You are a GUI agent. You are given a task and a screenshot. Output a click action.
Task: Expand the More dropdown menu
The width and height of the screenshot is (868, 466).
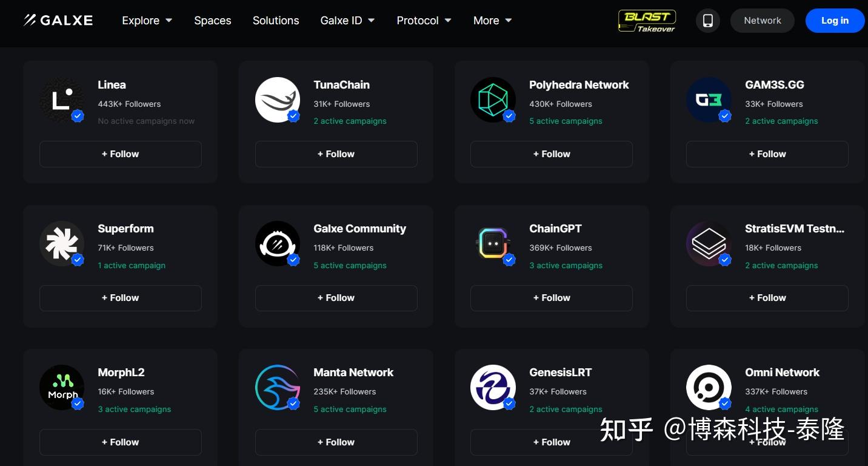(x=492, y=21)
